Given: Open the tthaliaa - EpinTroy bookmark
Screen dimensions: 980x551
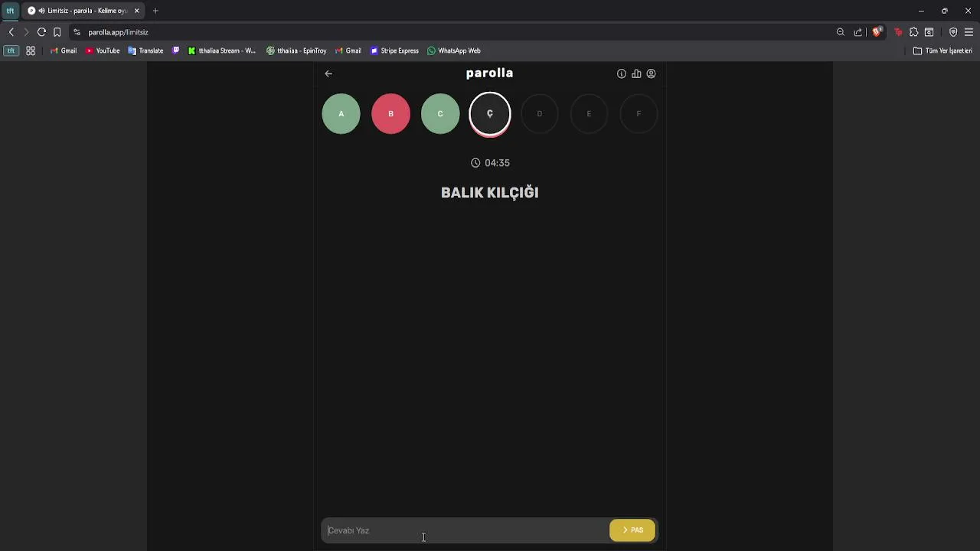Looking at the screenshot, I should 296,51.
